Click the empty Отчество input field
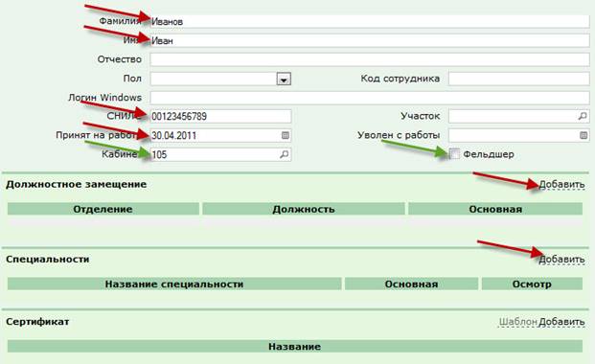The height and width of the screenshot is (364, 595). click(x=370, y=59)
